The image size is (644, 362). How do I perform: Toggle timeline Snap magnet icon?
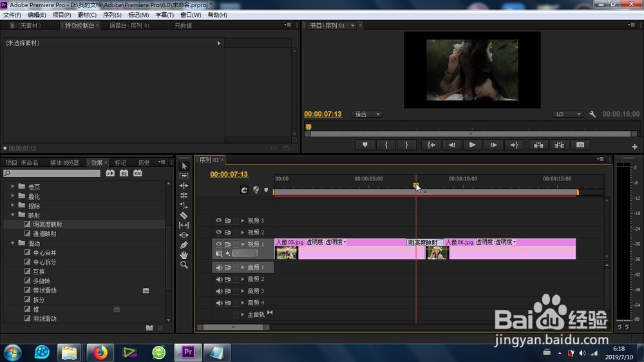click(244, 190)
